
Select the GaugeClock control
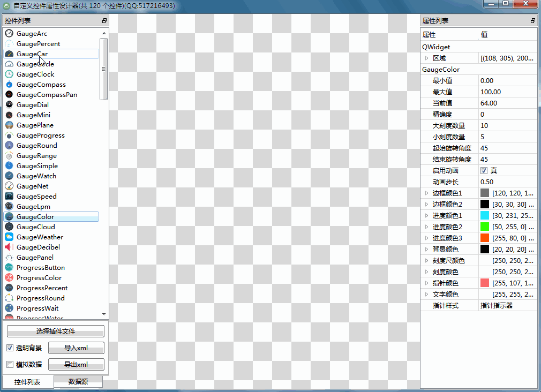[x=36, y=74]
